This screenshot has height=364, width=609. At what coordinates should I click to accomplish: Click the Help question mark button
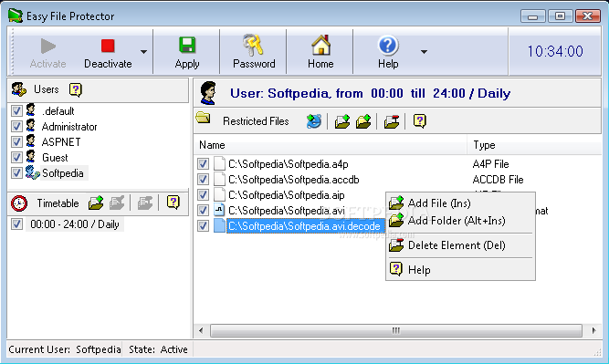tap(388, 52)
